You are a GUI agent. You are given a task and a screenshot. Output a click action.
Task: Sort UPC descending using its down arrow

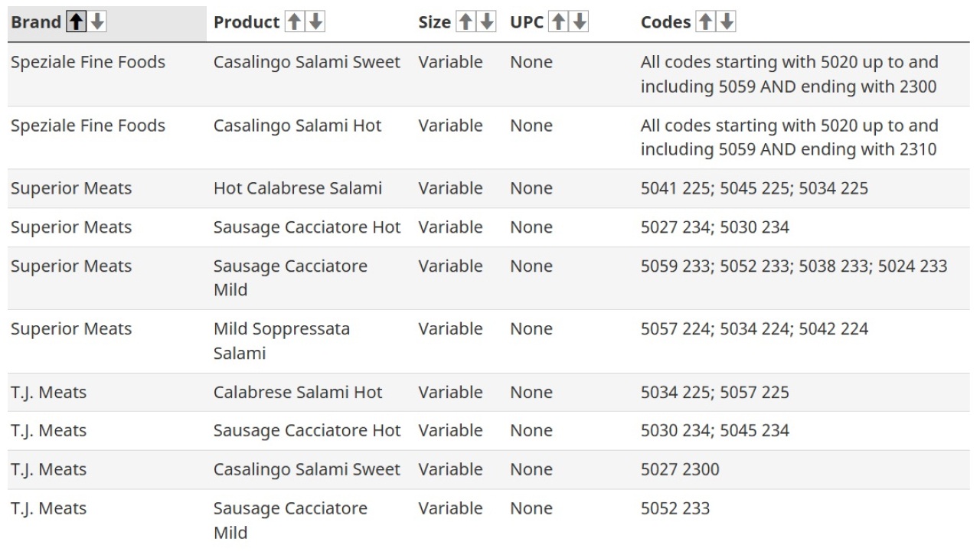(x=579, y=22)
